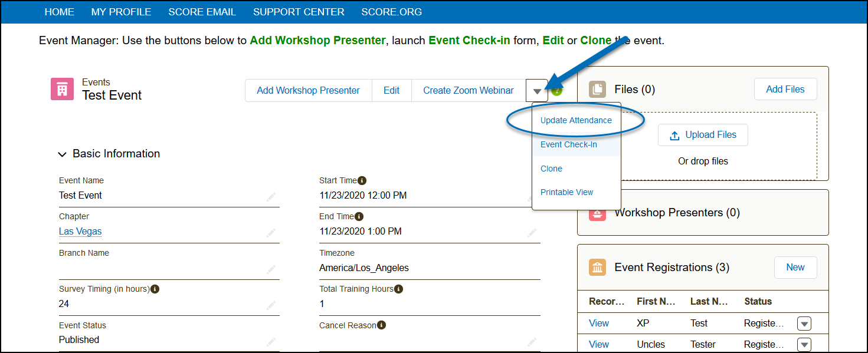Open the Las Vegas chapter link
Viewport: 868px width, 353px height.
point(80,231)
